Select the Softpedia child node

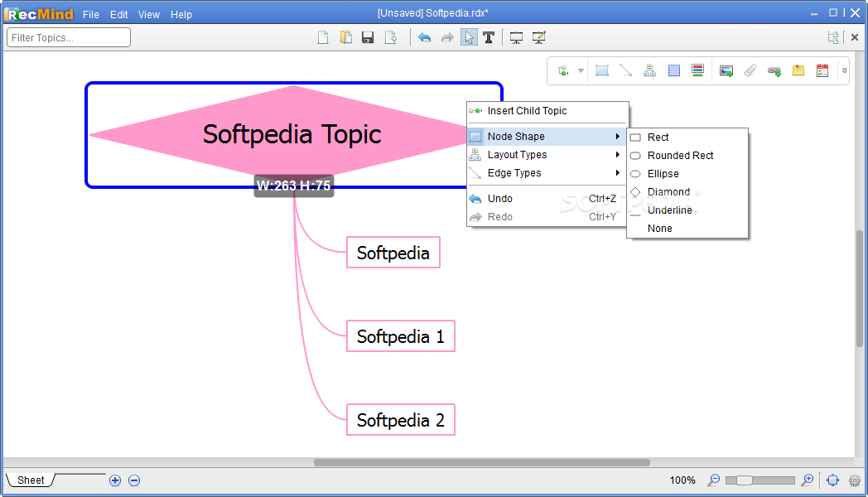393,253
